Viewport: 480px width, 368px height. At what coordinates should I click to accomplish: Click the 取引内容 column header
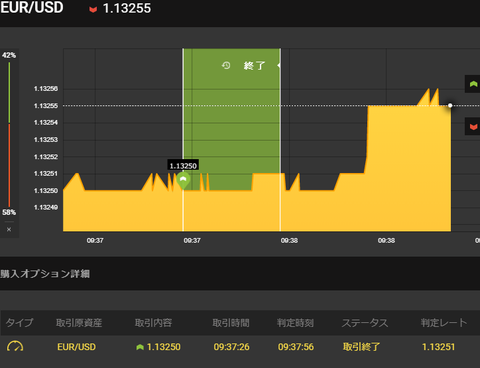[153, 323]
